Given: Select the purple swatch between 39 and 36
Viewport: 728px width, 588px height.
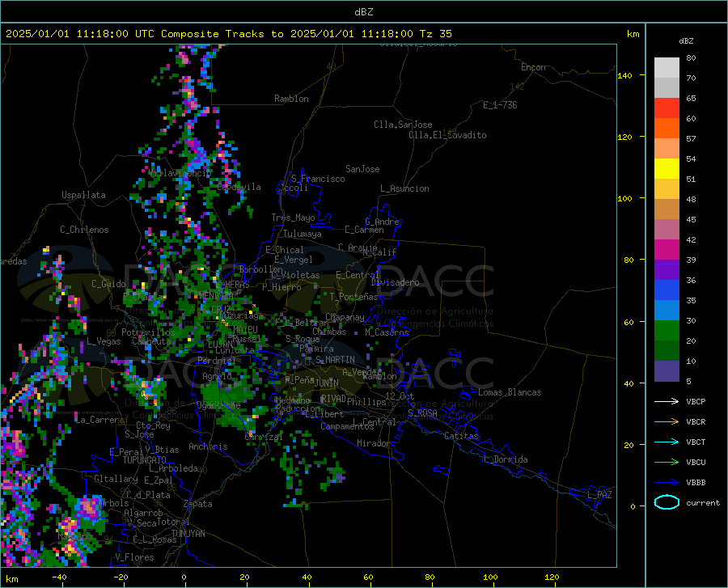Looking at the screenshot, I should coord(667,270).
